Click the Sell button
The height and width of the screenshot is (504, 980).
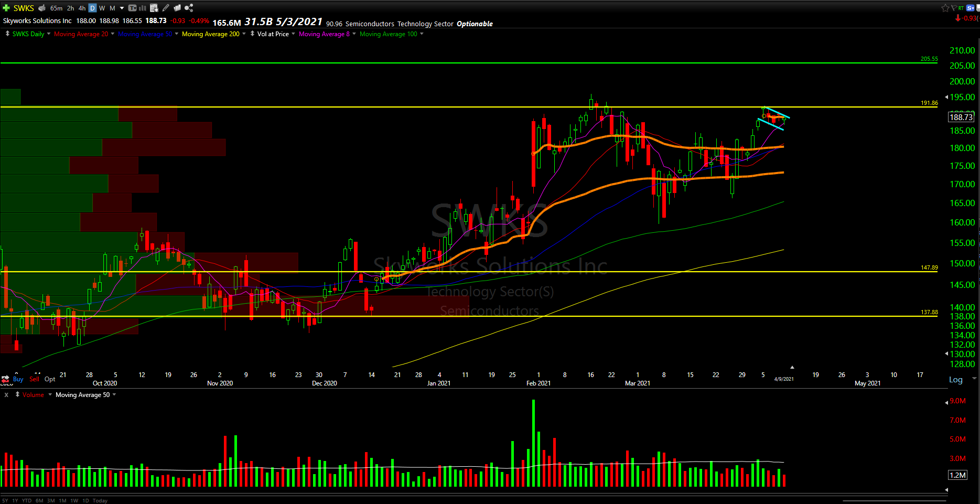click(x=35, y=379)
